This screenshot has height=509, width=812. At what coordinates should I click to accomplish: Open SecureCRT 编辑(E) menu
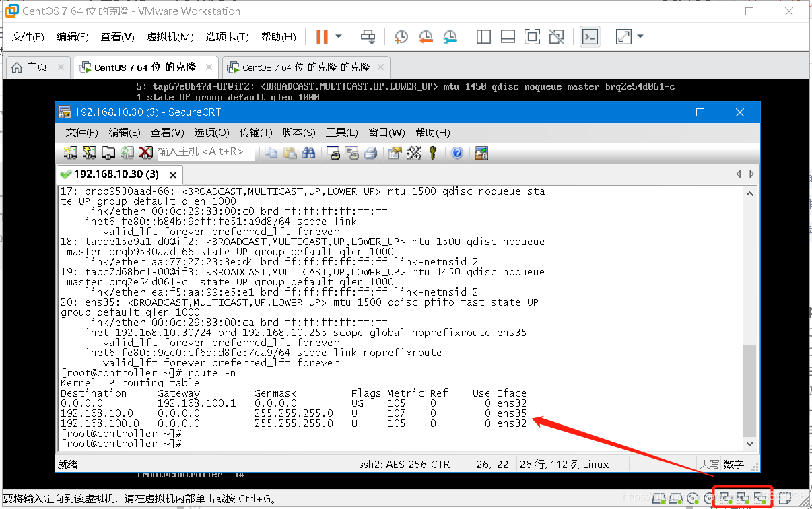click(x=125, y=133)
